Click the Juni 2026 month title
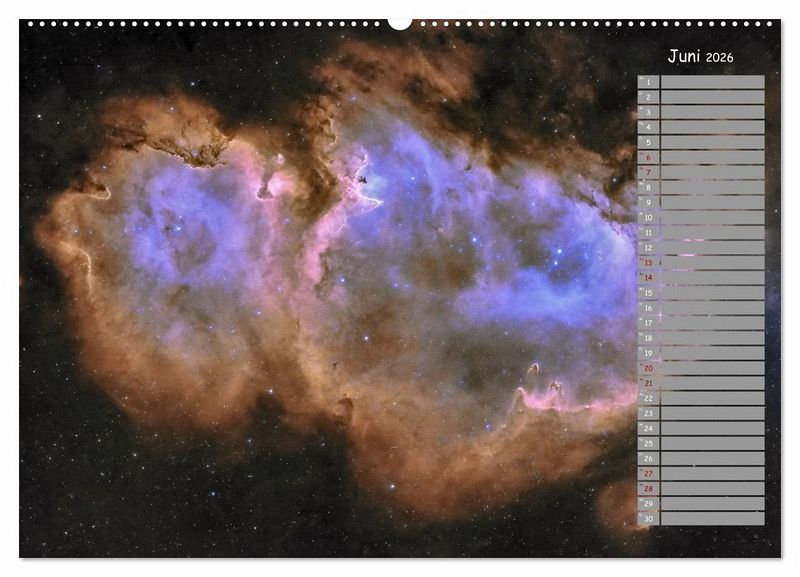The width and height of the screenshot is (800, 577). pyautogui.click(x=700, y=57)
